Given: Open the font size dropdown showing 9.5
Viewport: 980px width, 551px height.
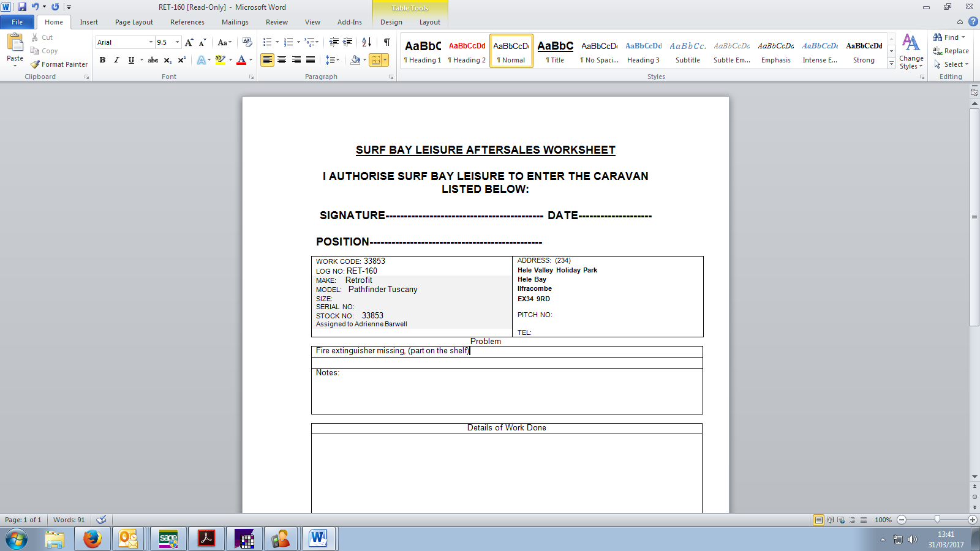Looking at the screenshot, I should point(178,42).
